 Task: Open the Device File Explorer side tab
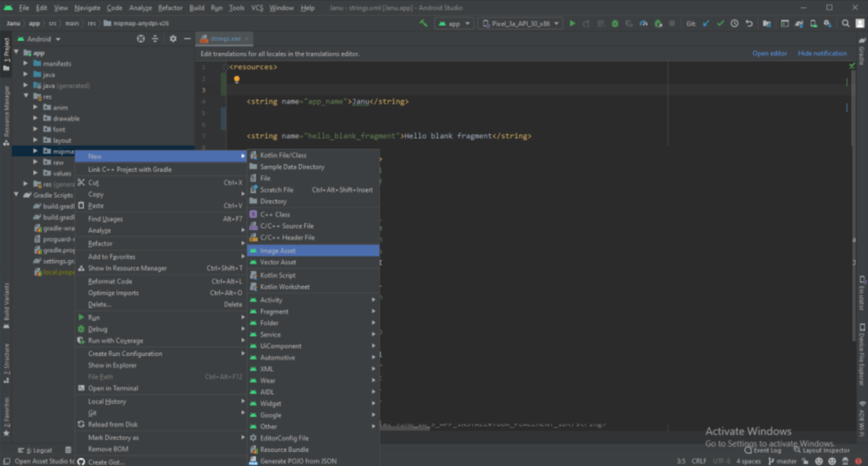(862, 354)
